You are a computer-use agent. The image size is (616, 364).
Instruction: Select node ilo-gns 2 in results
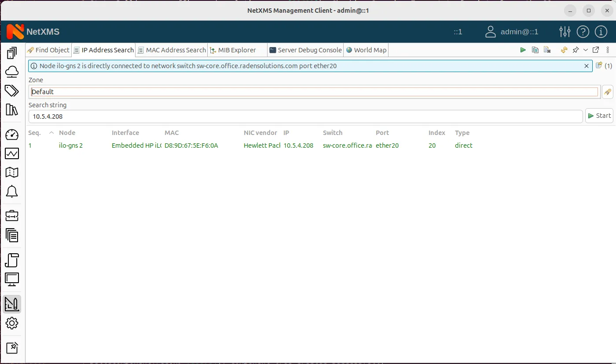coord(71,145)
